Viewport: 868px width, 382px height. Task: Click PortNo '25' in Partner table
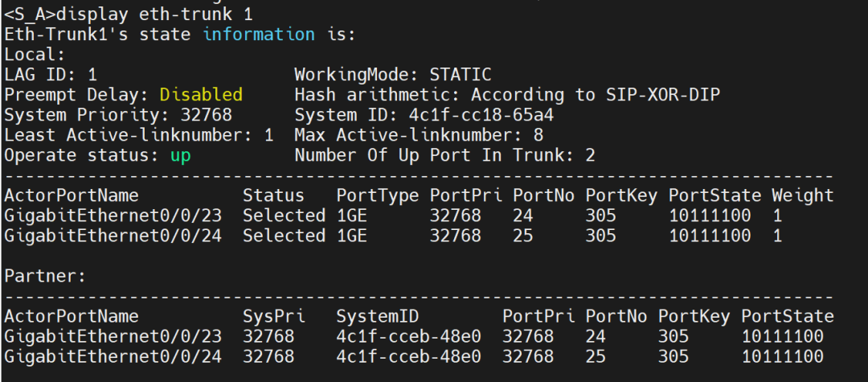pos(595,357)
